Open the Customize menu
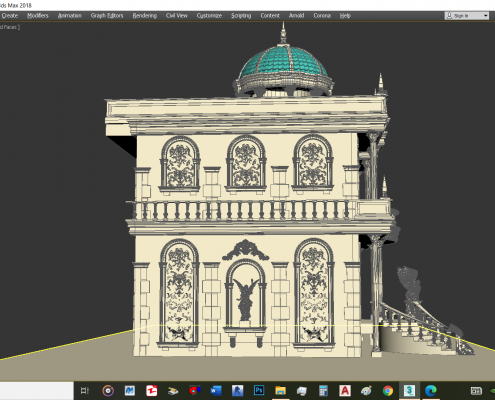The height and width of the screenshot is (400, 495). 209,16
